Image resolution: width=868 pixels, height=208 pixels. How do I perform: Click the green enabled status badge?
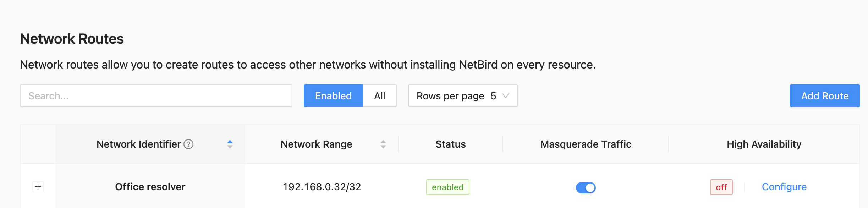447,187
